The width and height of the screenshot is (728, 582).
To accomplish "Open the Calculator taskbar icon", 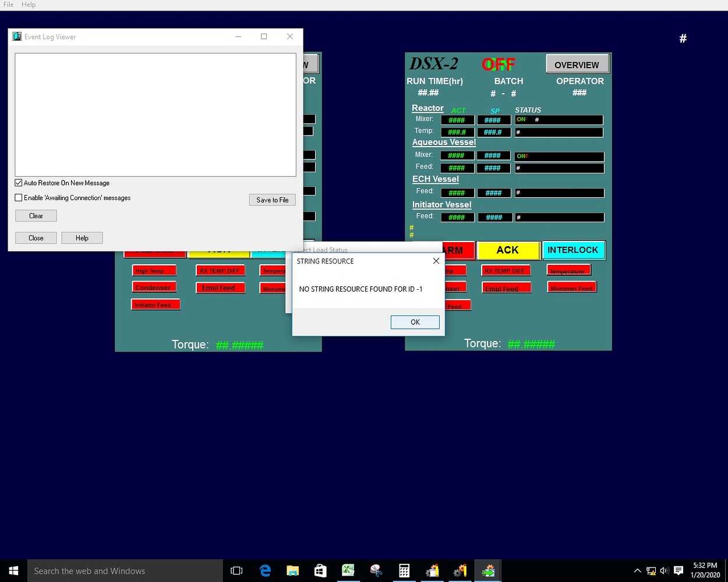I will pos(404,571).
